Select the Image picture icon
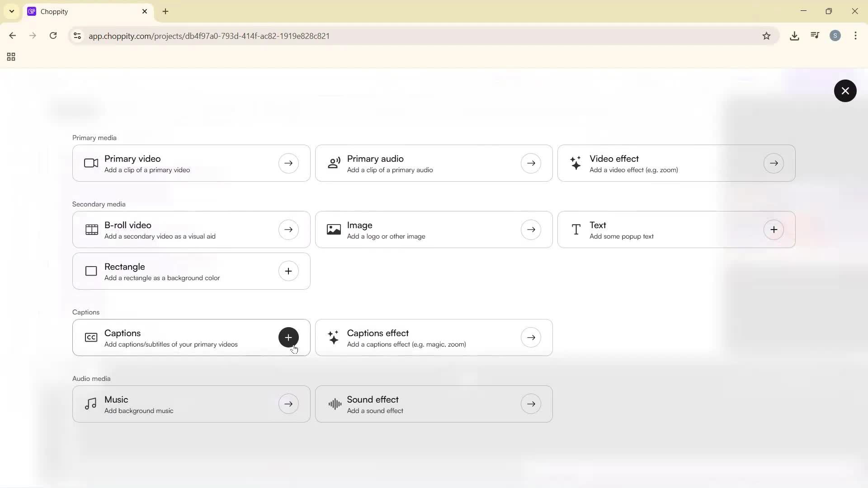The width and height of the screenshot is (868, 488). (x=333, y=229)
